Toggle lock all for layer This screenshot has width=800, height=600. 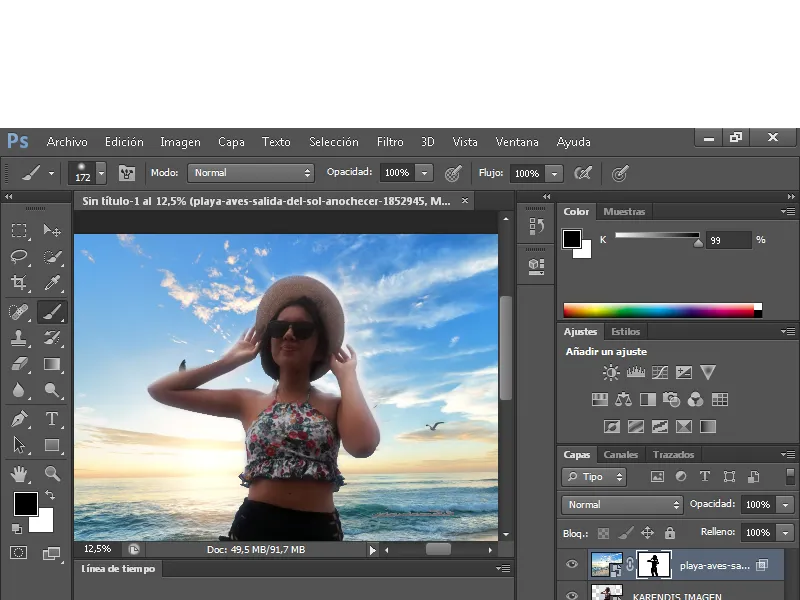click(x=670, y=533)
